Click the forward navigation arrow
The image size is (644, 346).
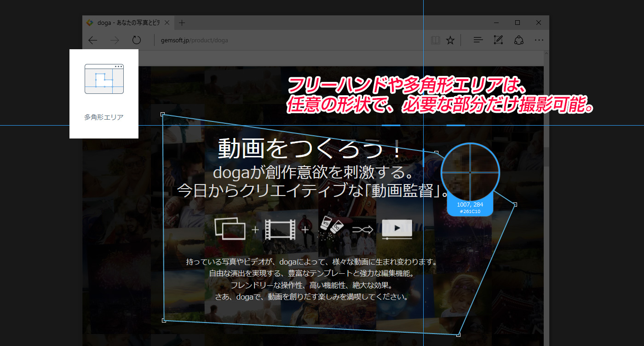(115, 40)
